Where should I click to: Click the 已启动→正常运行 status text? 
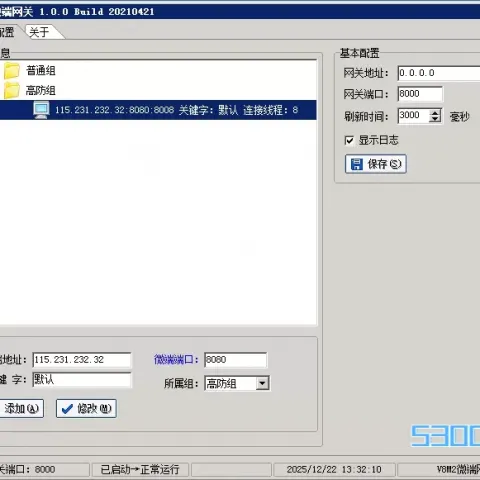[x=140, y=470]
